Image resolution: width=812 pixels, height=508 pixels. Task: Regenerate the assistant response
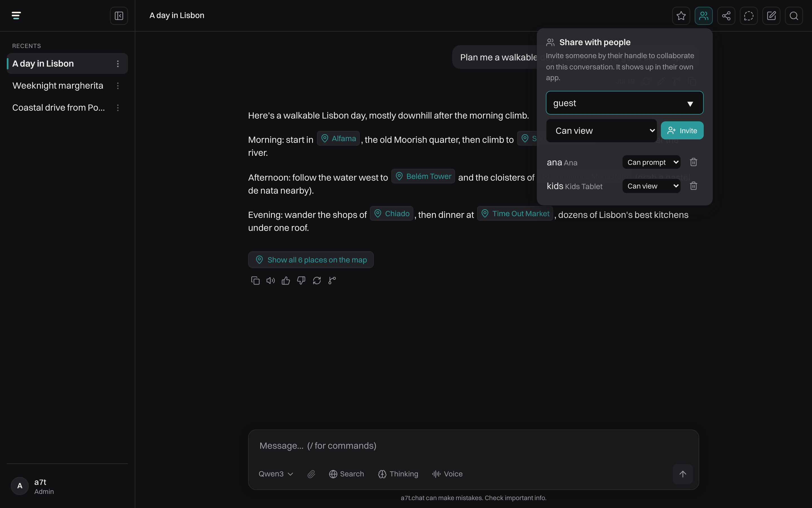click(317, 281)
